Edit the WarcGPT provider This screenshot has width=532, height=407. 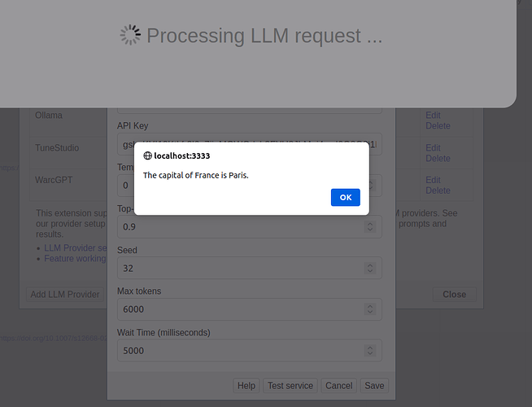pos(433,180)
